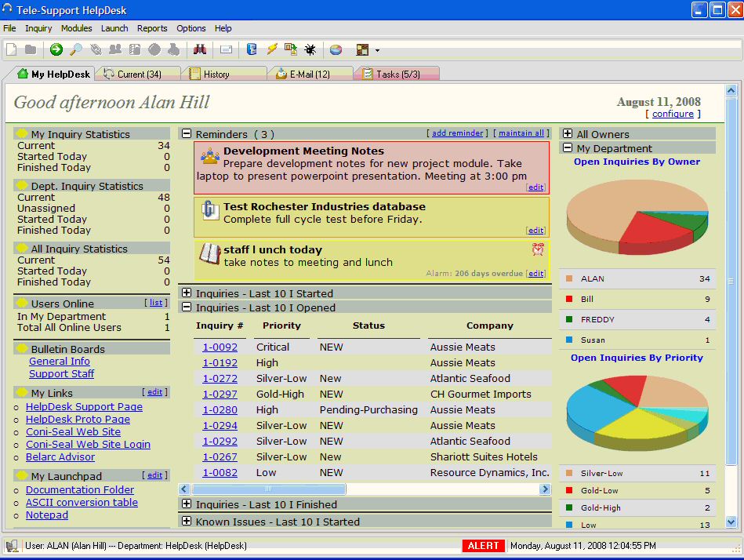Screen dimensions: 744x560
Task: Collapse Inquiries - Last 10 I Opened
Action: point(187,307)
